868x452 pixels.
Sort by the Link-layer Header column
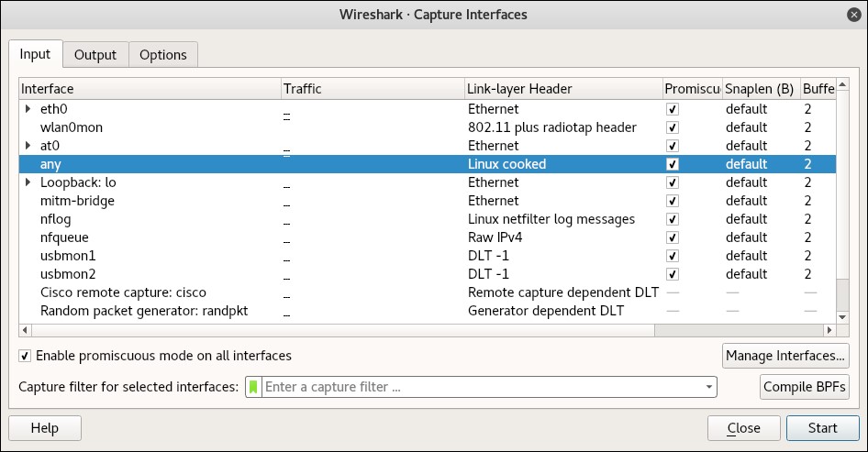[563, 89]
